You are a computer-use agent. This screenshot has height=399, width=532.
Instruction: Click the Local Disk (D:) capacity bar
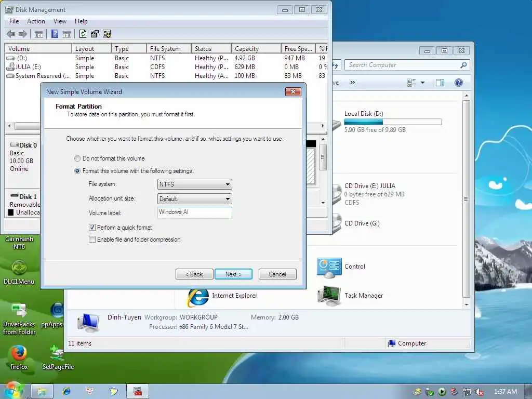click(393, 122)
